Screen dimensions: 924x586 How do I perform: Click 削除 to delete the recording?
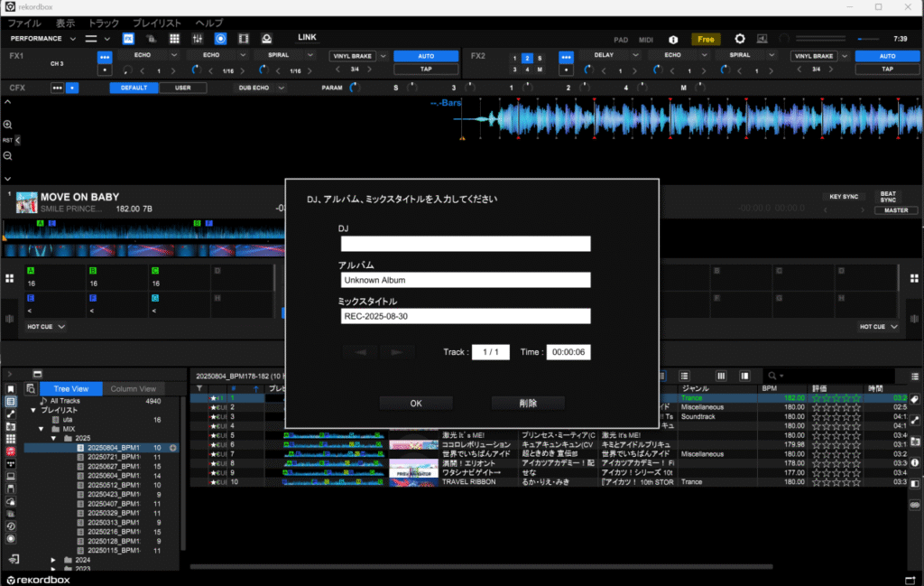[528, 404]
